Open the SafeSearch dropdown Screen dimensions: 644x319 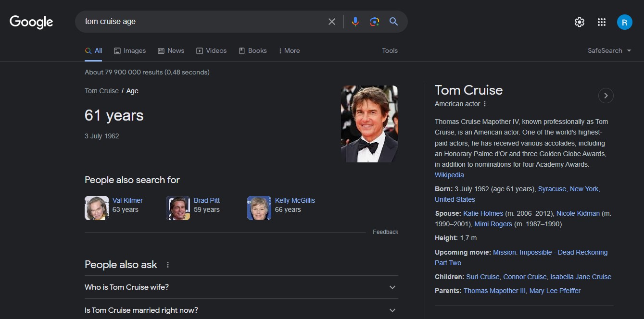[x=609, y=50]
